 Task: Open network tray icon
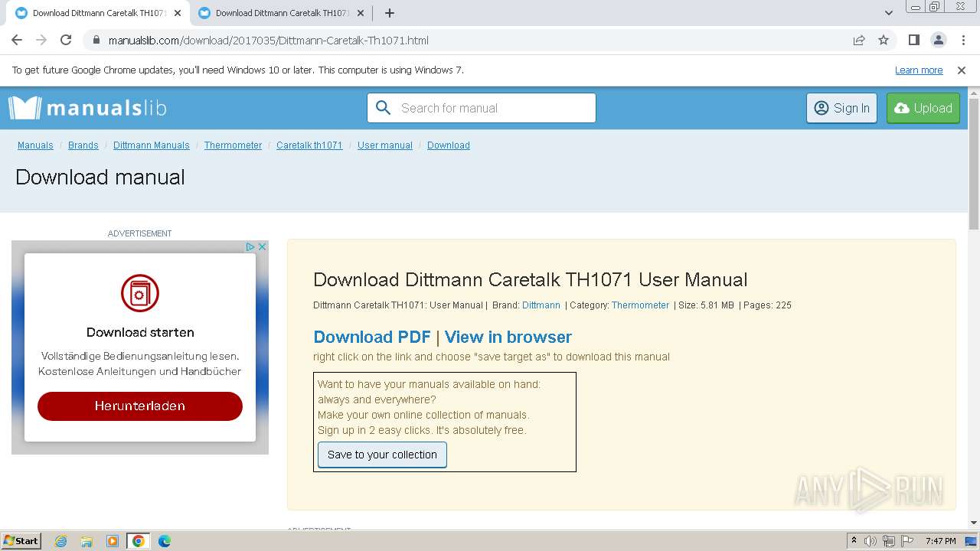889,541
